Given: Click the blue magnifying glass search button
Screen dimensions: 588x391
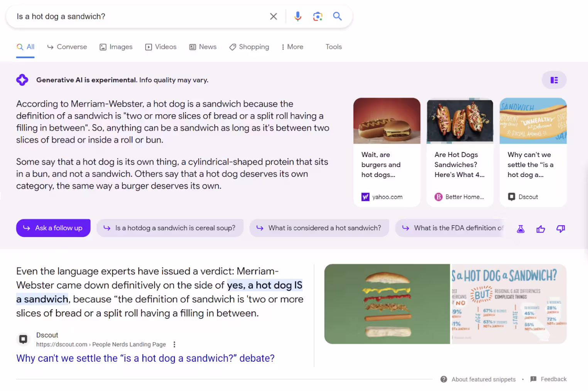Looking at the screenshot, I should pyautogui.click(x=337, y=17).
